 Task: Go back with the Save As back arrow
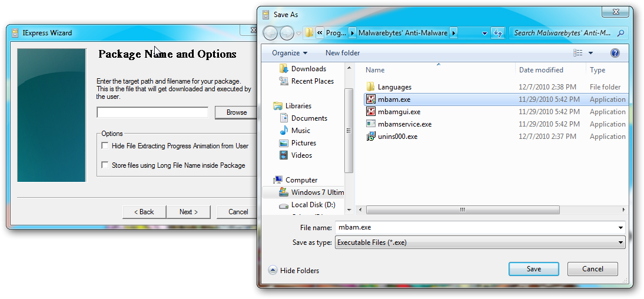[x=270, y=33]
